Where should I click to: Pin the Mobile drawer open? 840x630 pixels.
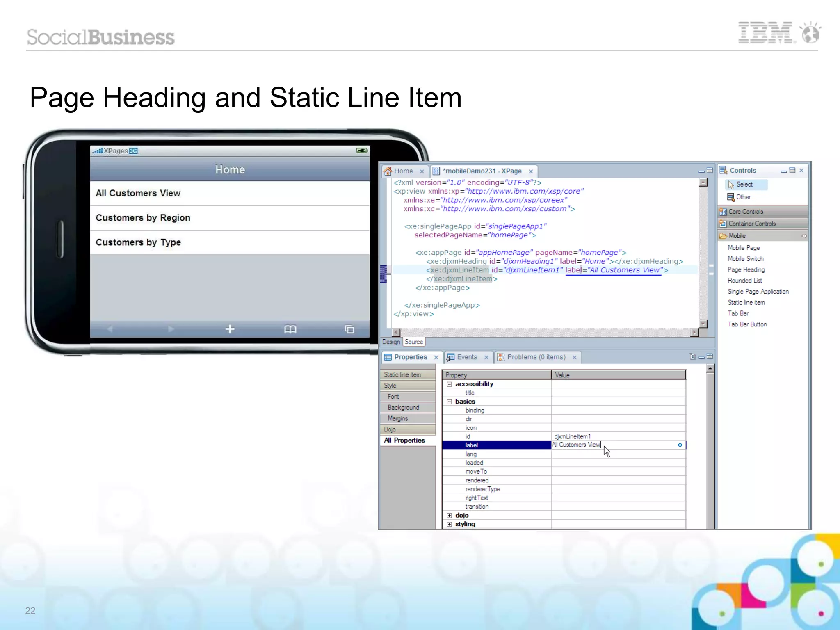click(804, 236)
